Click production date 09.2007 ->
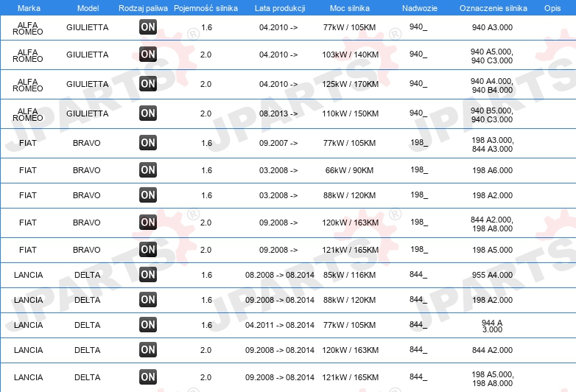576x392 pixels. pos(278,143)
